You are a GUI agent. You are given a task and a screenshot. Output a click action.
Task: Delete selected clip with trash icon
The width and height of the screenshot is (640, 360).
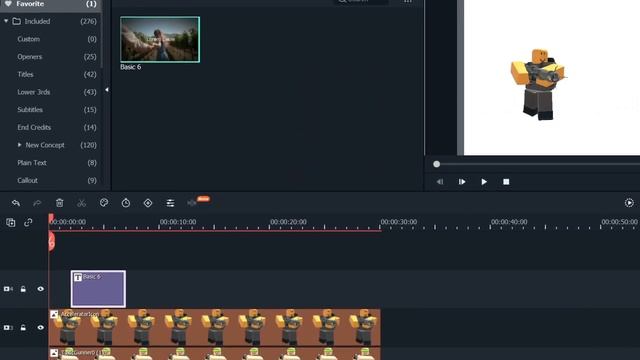click(60, 203)
